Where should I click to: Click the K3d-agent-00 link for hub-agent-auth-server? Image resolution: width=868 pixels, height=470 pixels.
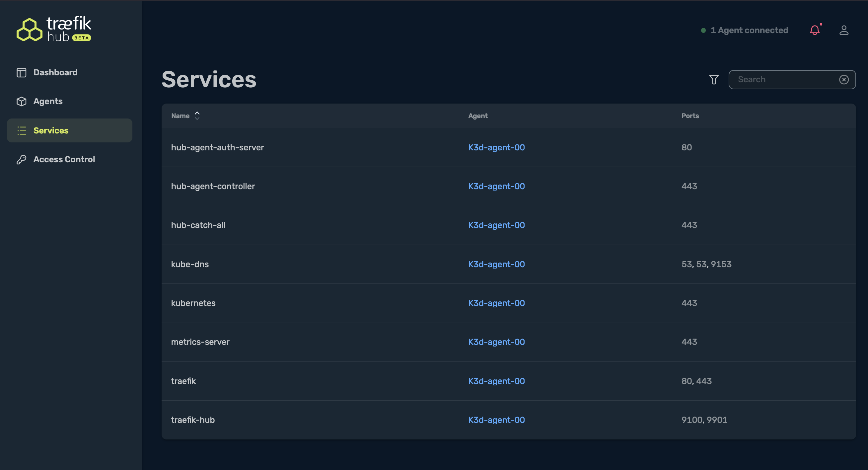[496, 147]
